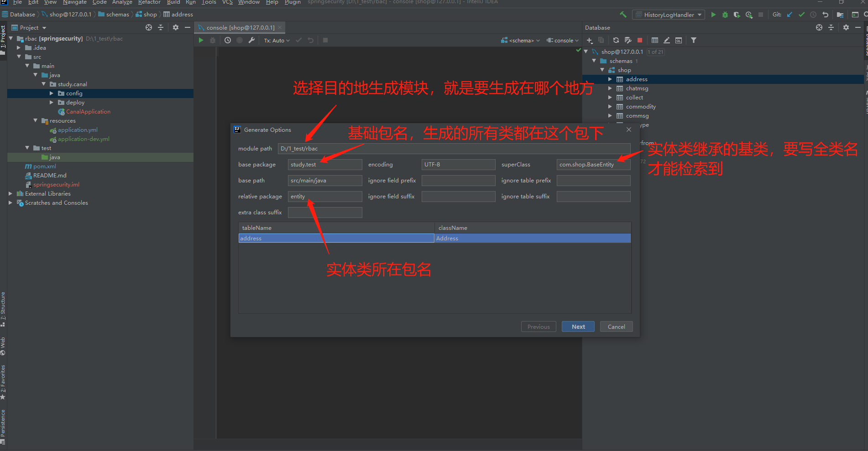868x451 pixels.
Task: Click Next in Generate Options dialog
Action: [578, 327]
